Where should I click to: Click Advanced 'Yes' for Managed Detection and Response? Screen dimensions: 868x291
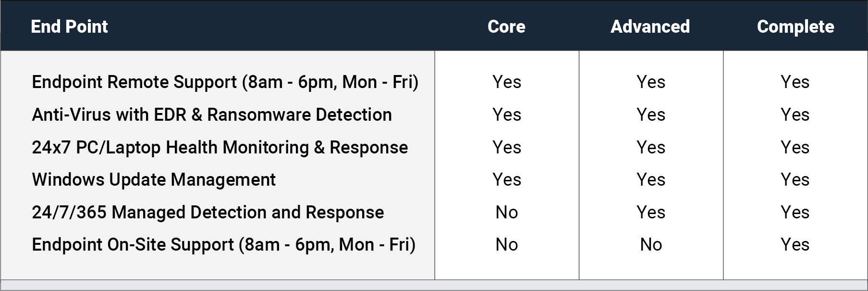pos(651,212)
